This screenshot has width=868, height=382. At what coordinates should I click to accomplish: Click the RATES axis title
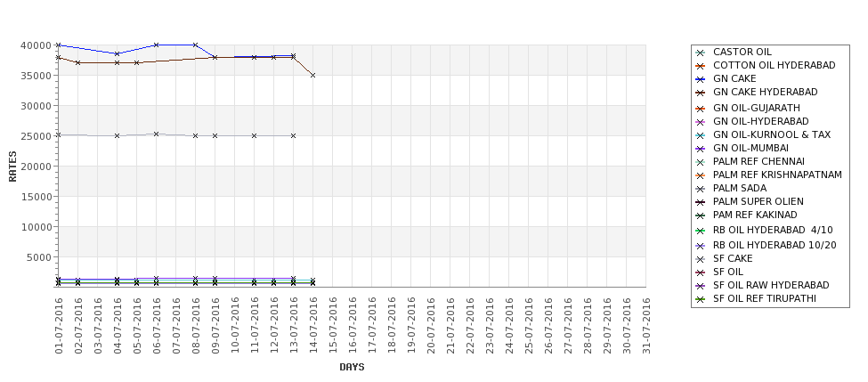pyautogui.click(x=12, y=167)
